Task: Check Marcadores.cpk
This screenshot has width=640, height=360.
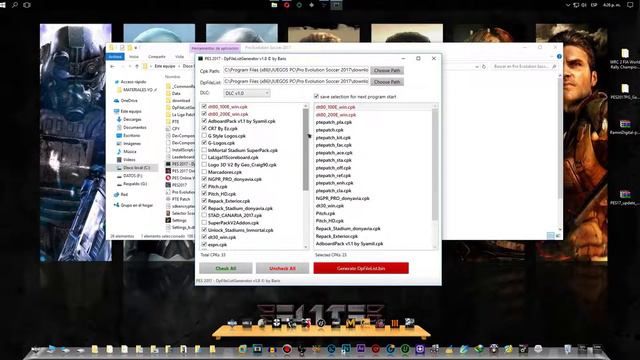Action: pos(204,172)
